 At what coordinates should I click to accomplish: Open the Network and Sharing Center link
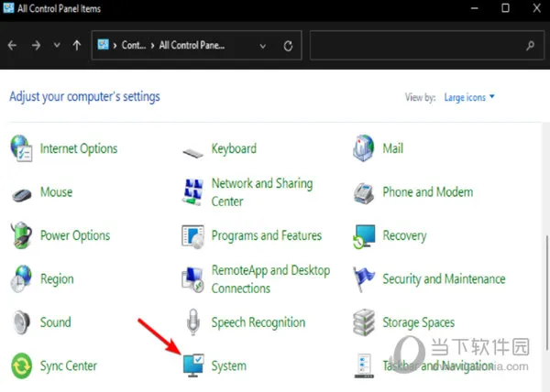(x=262, y=192)
